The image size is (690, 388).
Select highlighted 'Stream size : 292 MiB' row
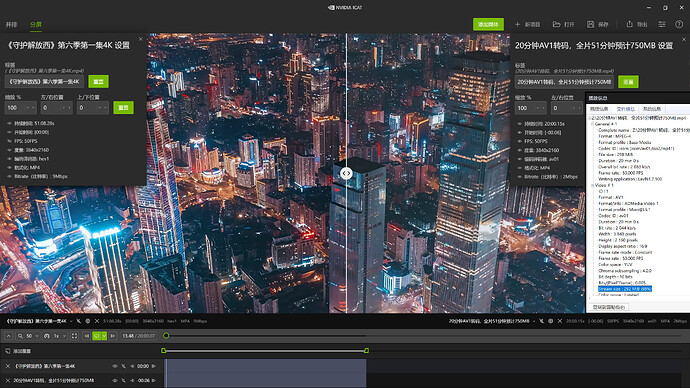point(624,289)
